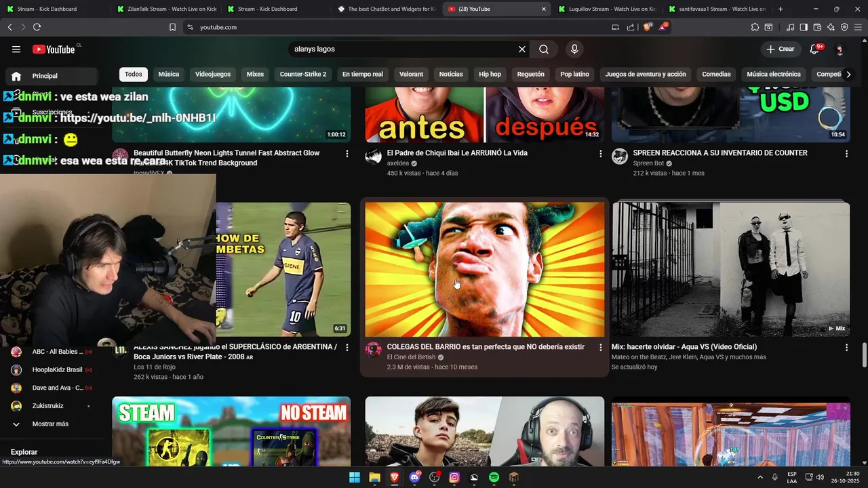Open Principal in the sidebar
Screen dimensions: 868x488
pyautogui.click(x=50, y=76)
